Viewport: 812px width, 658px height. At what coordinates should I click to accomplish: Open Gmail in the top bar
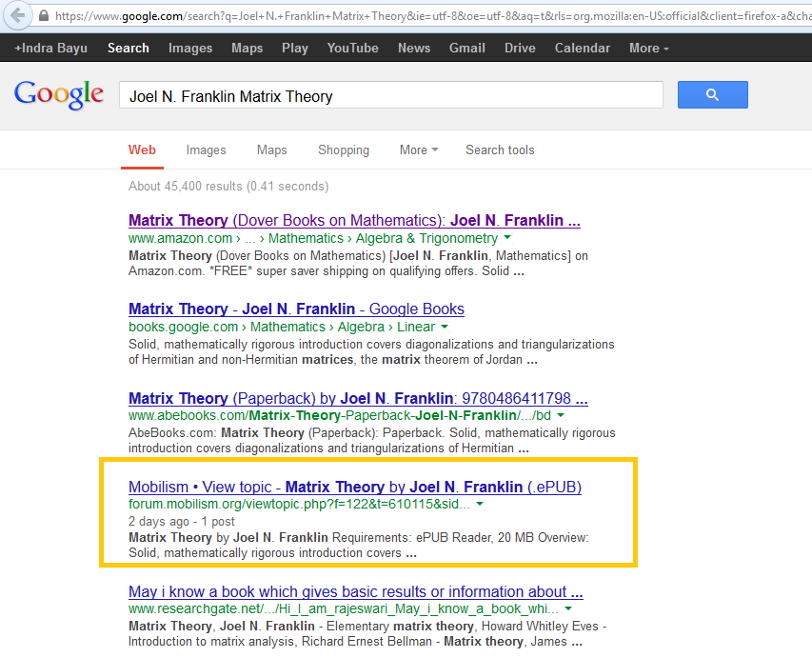467,49
